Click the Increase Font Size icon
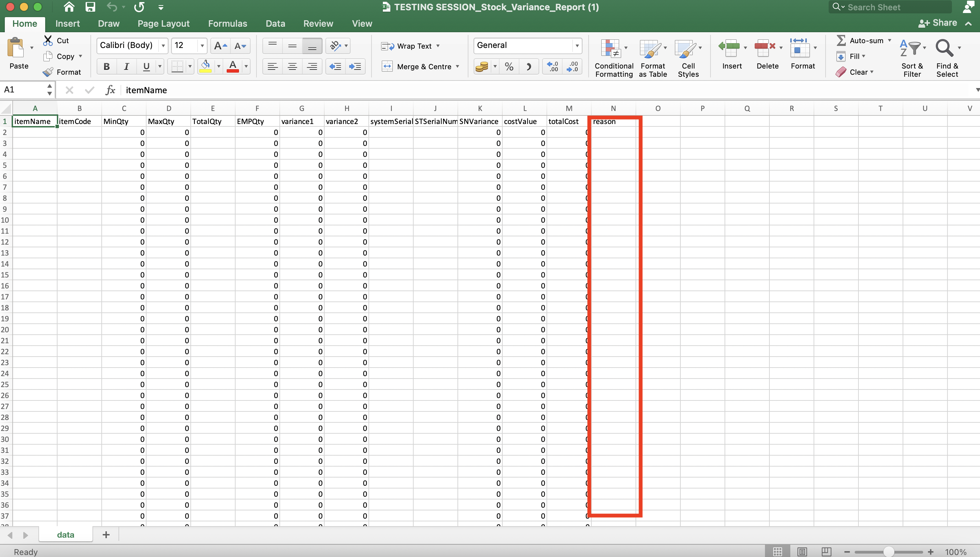The image size is (980, 557). pos(220,46)
